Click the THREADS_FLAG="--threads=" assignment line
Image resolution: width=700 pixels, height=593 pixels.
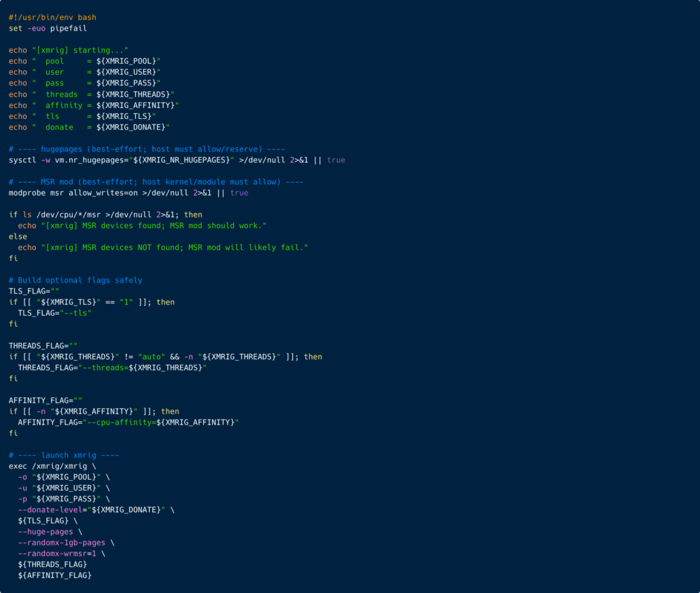coord(112,367)
